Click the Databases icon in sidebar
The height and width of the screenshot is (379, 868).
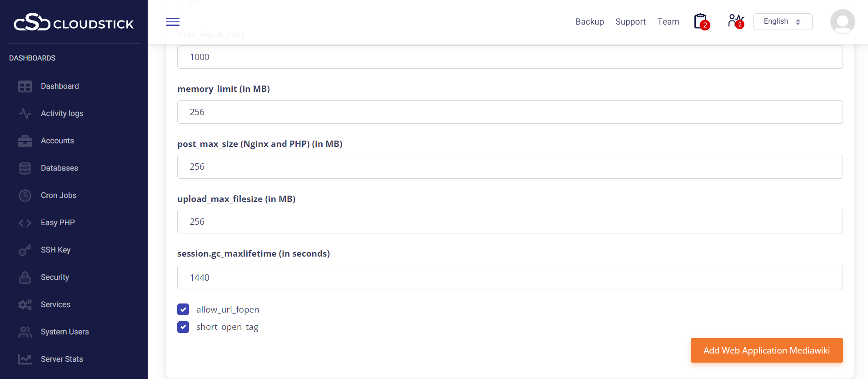click(x=25, y=168)
